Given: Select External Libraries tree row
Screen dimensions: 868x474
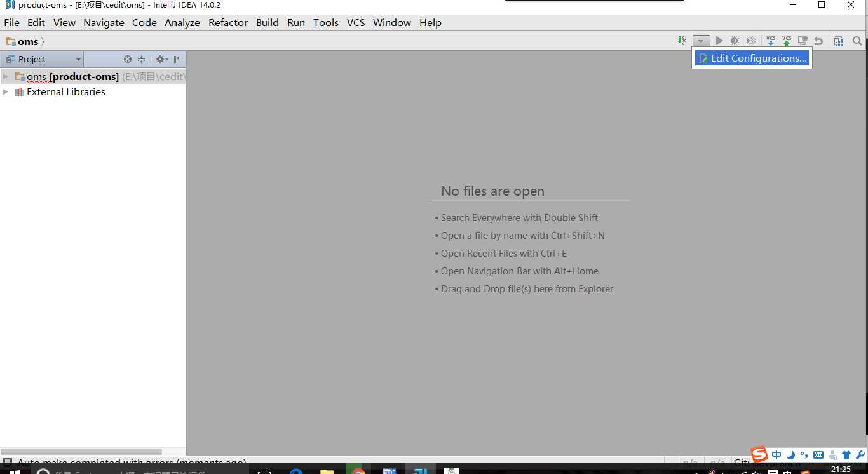Looking at the screenshot, I should click(x=93, y=91).
